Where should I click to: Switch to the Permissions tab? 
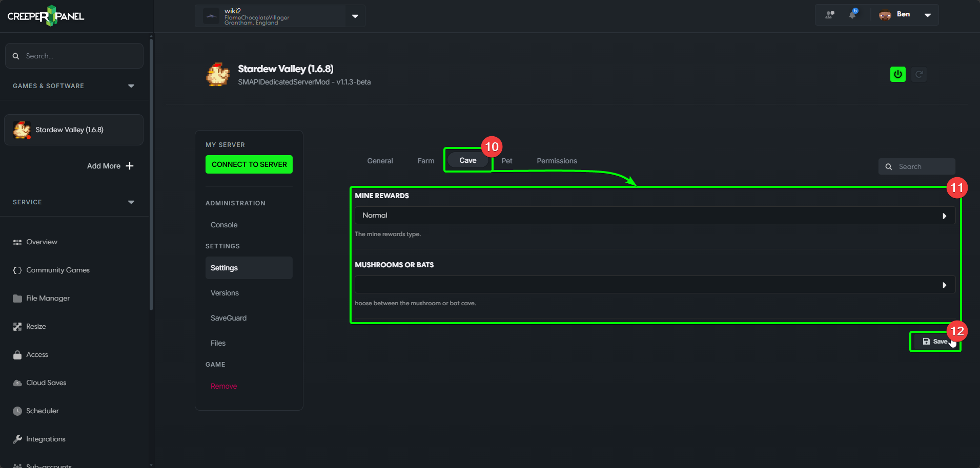557,161
